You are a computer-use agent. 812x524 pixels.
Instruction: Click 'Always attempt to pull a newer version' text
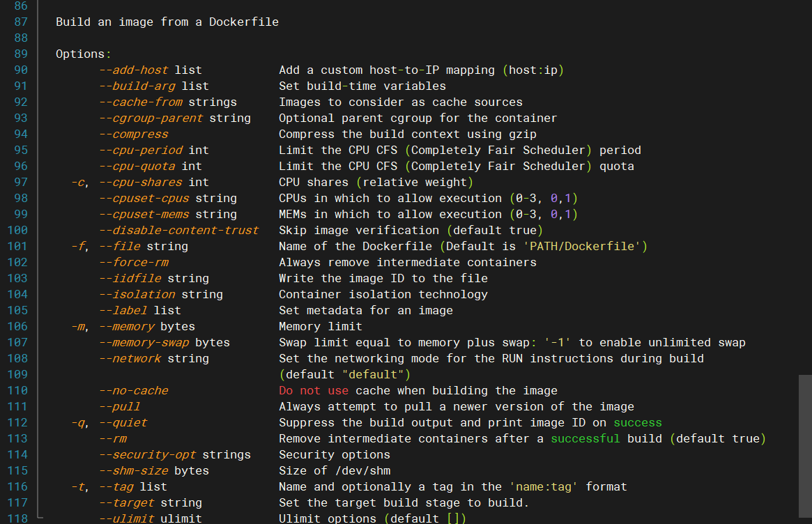coord(411,407)
